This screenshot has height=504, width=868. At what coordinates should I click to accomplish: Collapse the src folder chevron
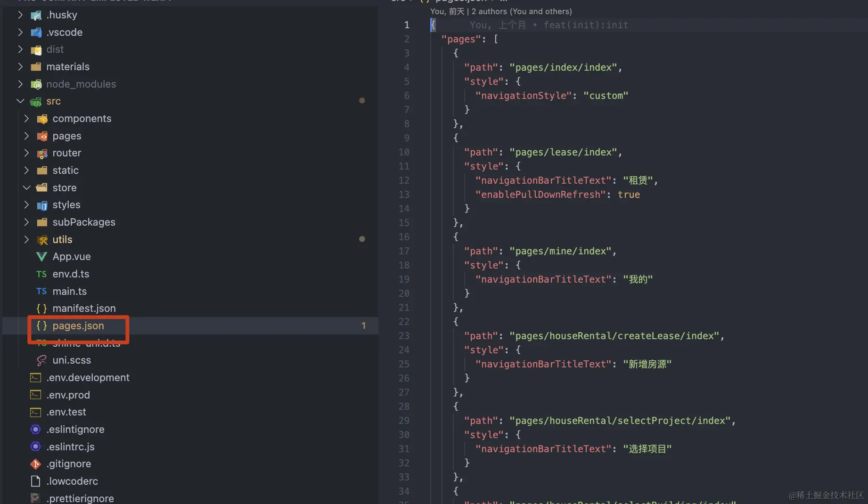click(x=20, y=101)
